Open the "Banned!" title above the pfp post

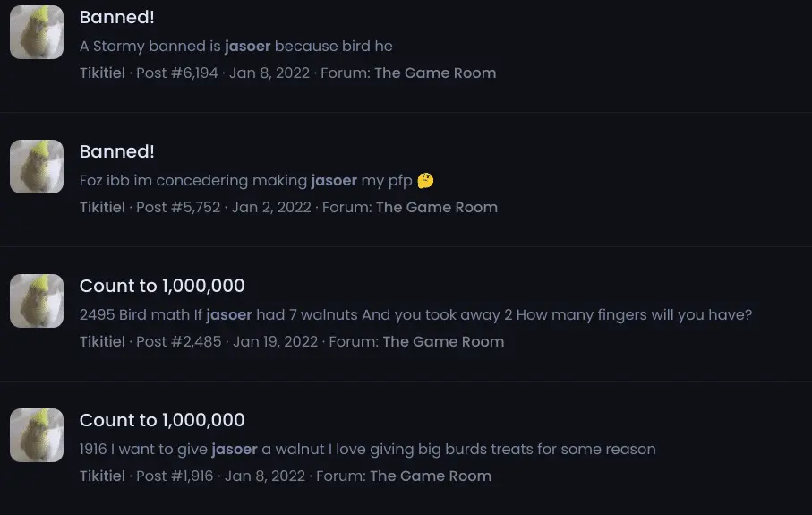[x=117, y=151]
